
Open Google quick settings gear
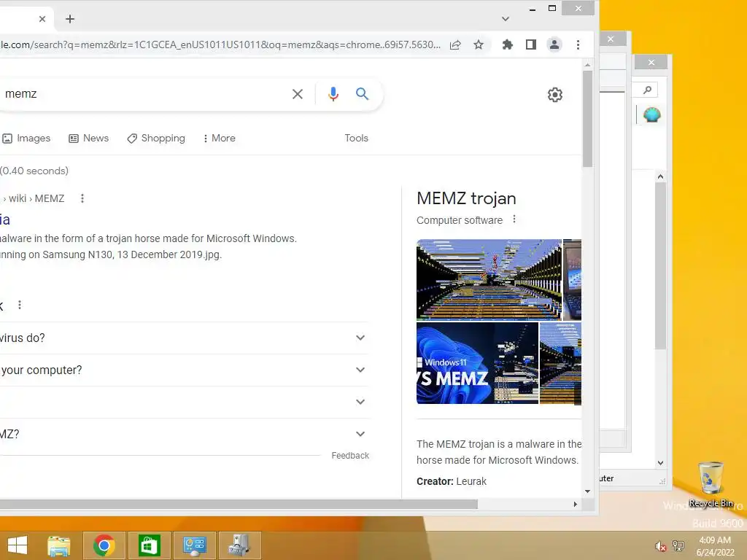554,95
